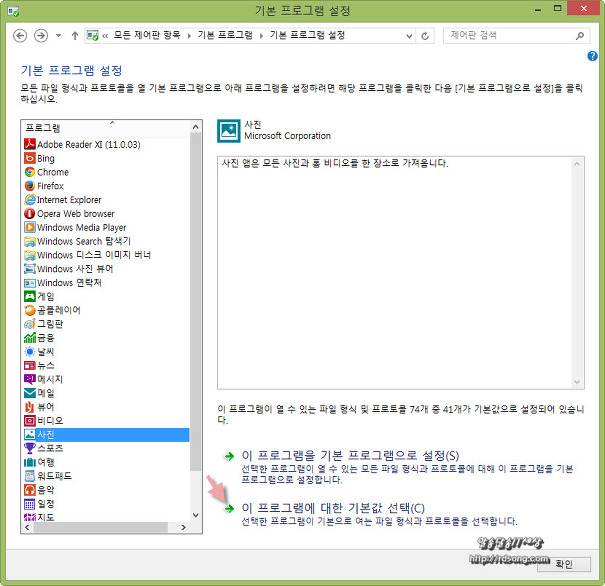The width and height of the screenshot is (605, 586).
Task: Select Windows Media Player icon
Action: pos(30,228)
